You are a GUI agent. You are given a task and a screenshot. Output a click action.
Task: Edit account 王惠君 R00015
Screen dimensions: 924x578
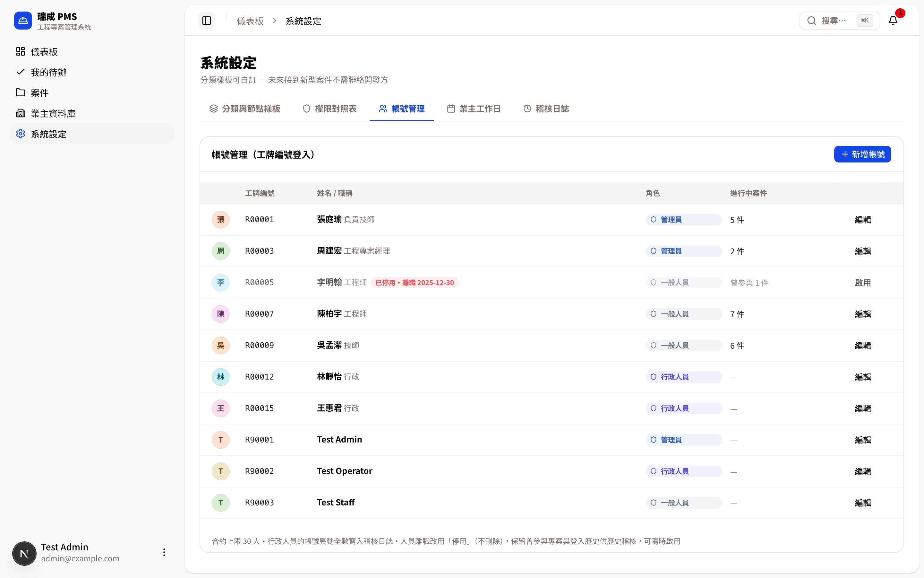pos(862,409)
